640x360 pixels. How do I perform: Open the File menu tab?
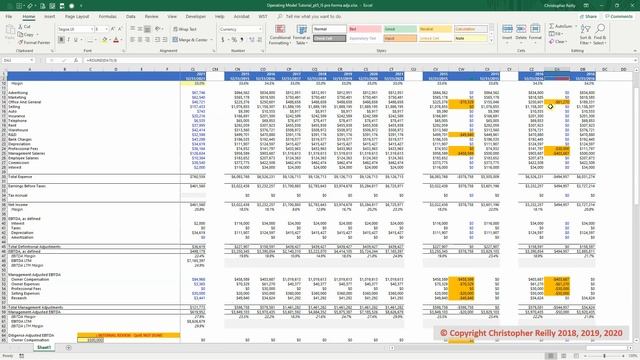9,16
